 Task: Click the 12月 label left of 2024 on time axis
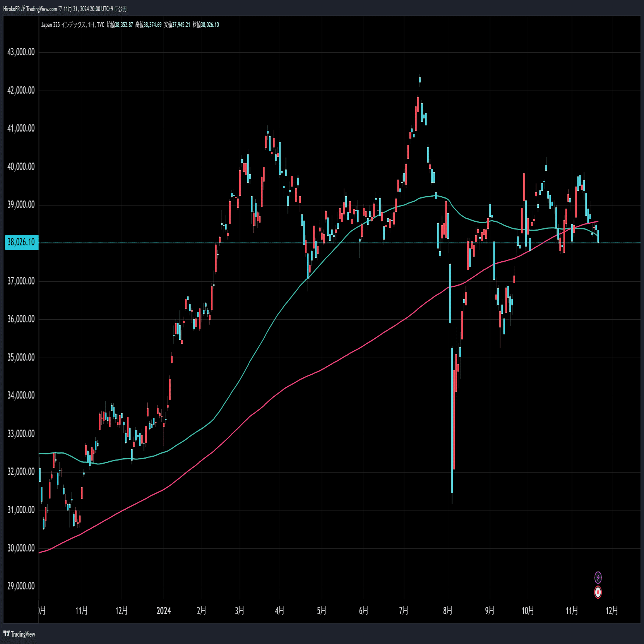[x=122, y=611]
